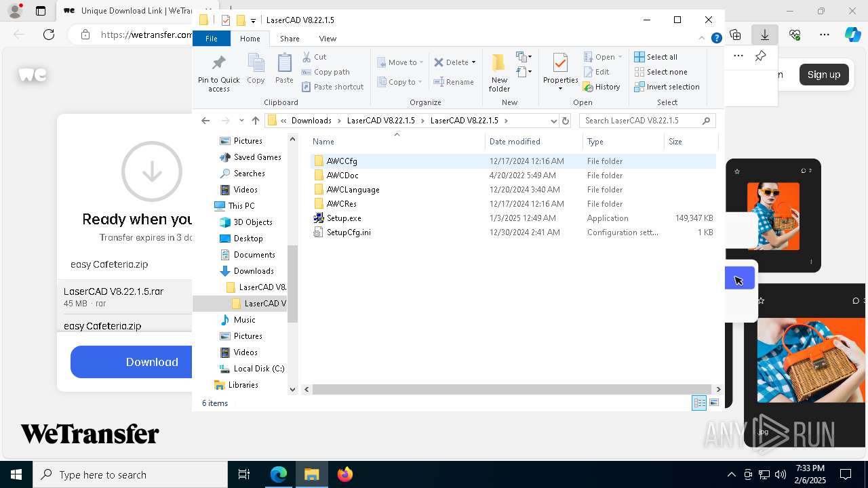Click Paste shortcut in ribbon

(x=332, y=87)
